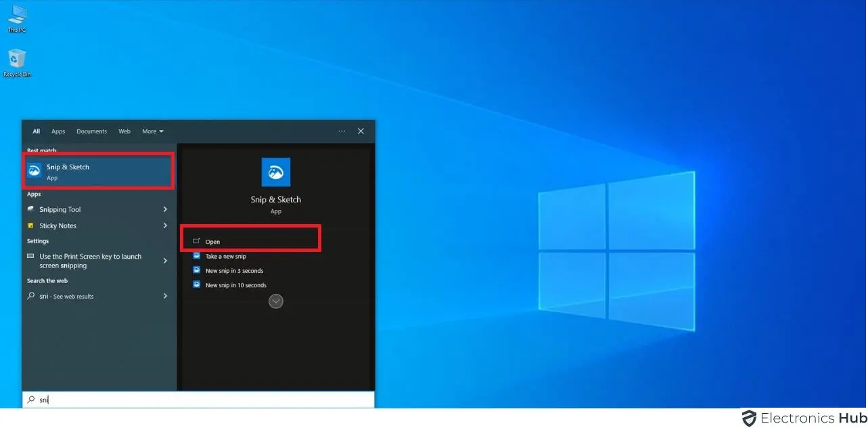Click the New snip in 10 seconds icon
Screen dimensions: 868x428
coord(197,285)
